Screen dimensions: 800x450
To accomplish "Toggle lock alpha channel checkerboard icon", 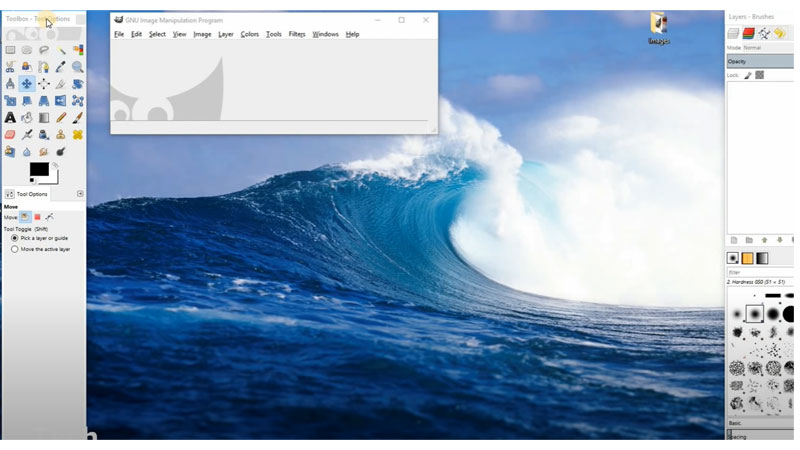I will pos(760,75).
